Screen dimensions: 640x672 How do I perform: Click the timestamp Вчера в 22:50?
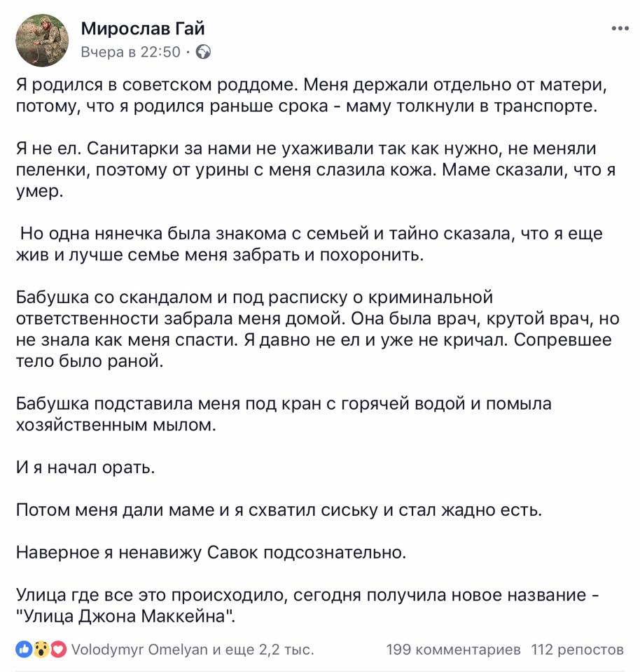[x=131, y=52]
